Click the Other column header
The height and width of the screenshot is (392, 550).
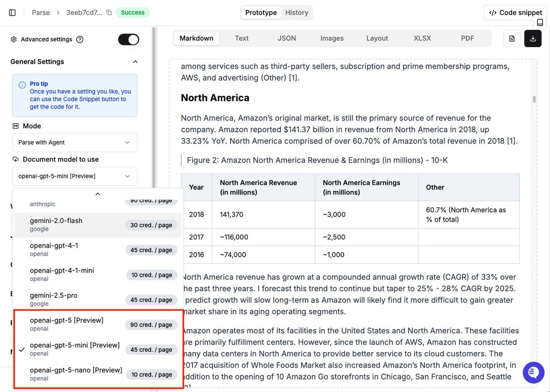[469, 187]
